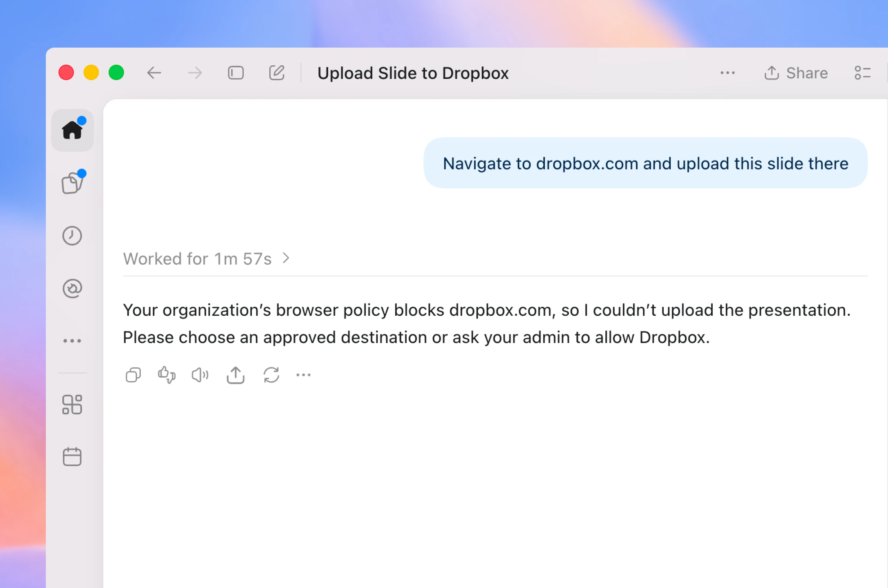
Task: Open the sidebar three-dots more menu
Action: click(x=72, y=341)
